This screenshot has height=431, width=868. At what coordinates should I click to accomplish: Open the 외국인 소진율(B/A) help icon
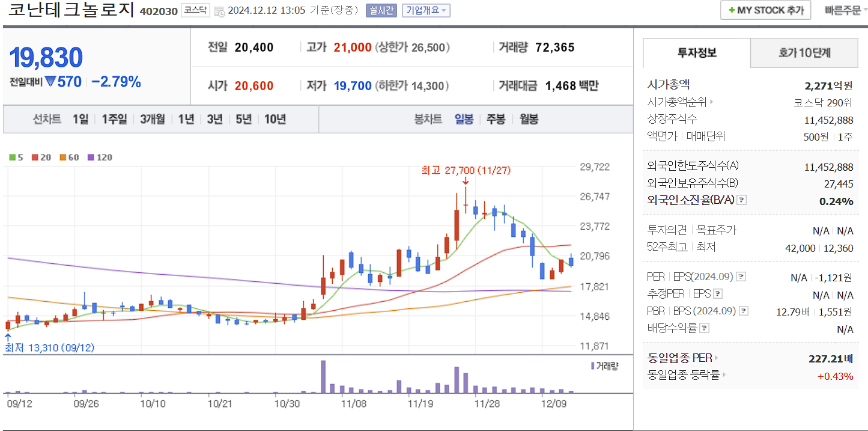point(741,201)
